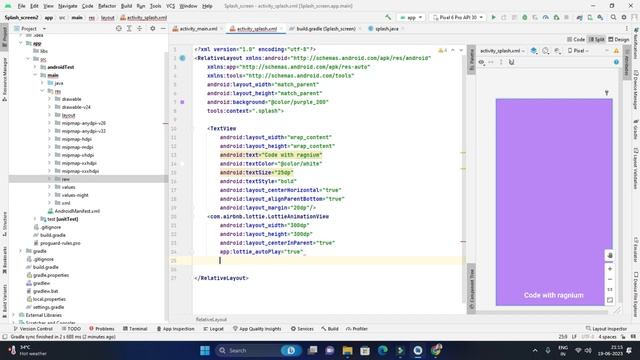
Task: Click Select Opened File target icon
Action: [118, 29]
